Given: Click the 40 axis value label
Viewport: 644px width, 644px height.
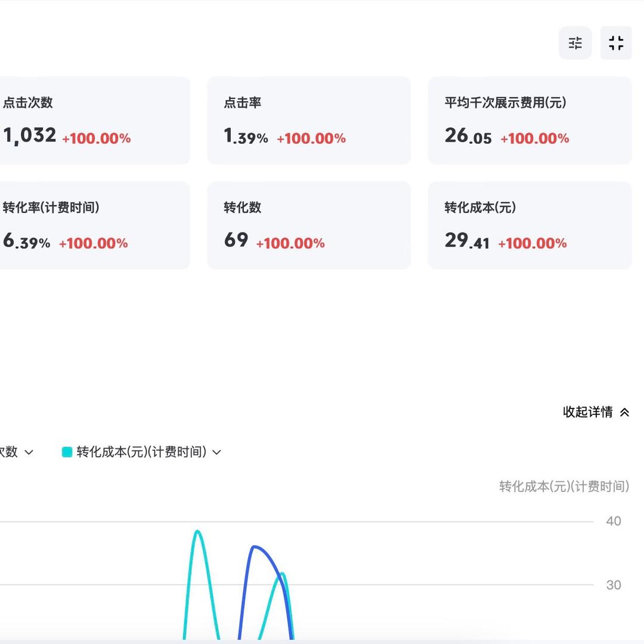Looking at the screenshot, I should [x=613, y=521].
